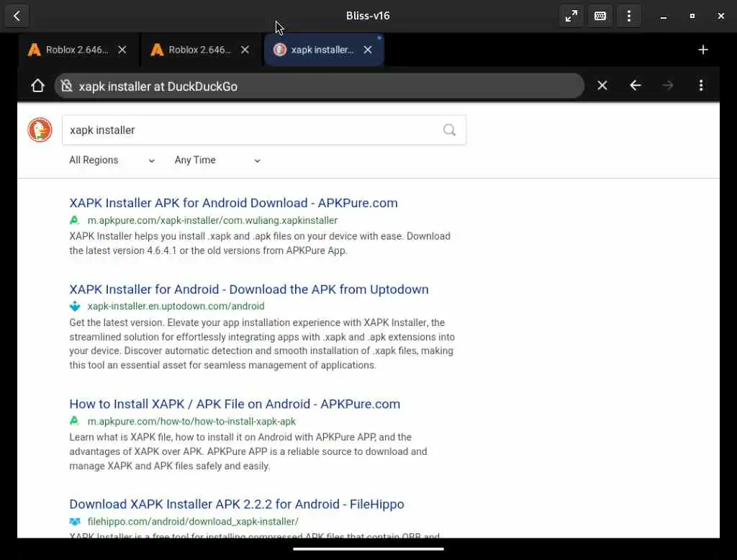
Task: Open Download XAPK Installer APK 2.2.2 FileHippo result
Action: (236, 504)
